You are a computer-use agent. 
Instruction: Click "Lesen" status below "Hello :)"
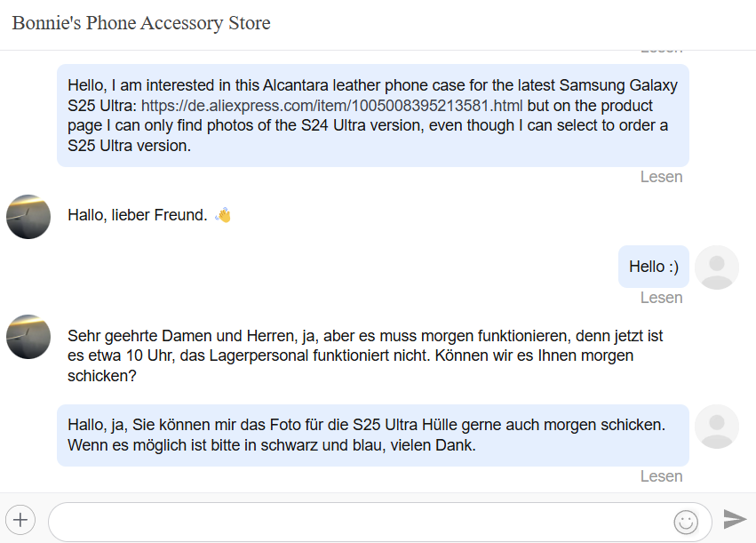(661, 298)
